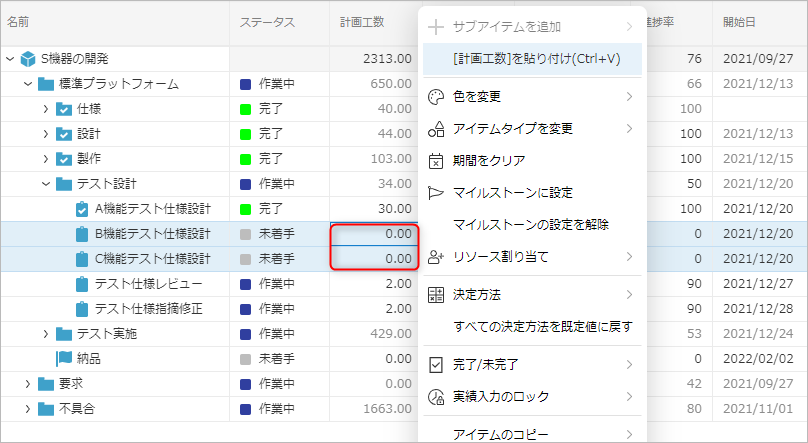The width and height of the screenshot is (808, 443).
Task: Click the palette icon beside 色を変更
Action: click(x=435, y=97)
